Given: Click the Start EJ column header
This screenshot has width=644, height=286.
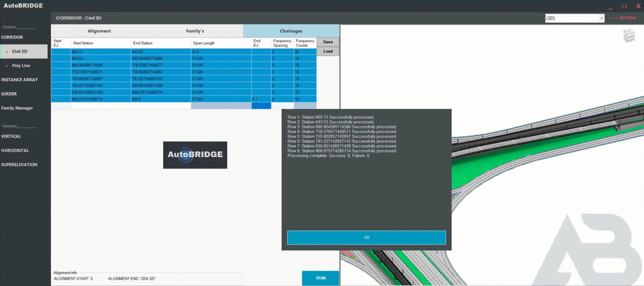Looking at the screenshot, I should click(61, 43).
